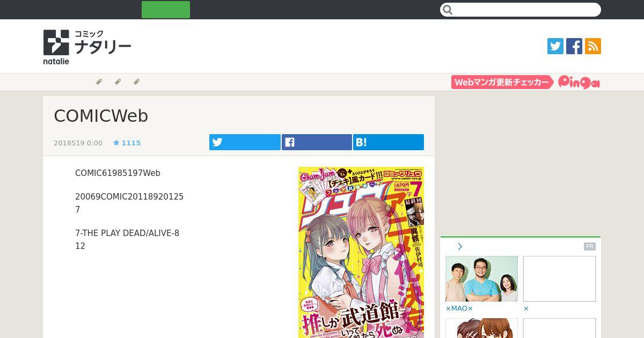This screenshot has height=338, width=644.
Task: Share article via Twitter share button
Action: tap(245, 142)
